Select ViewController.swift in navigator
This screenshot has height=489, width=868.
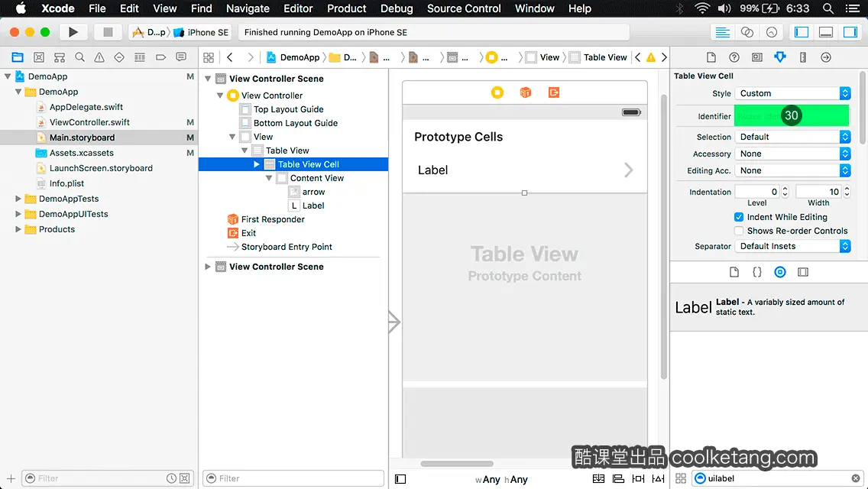click(89, 121)
